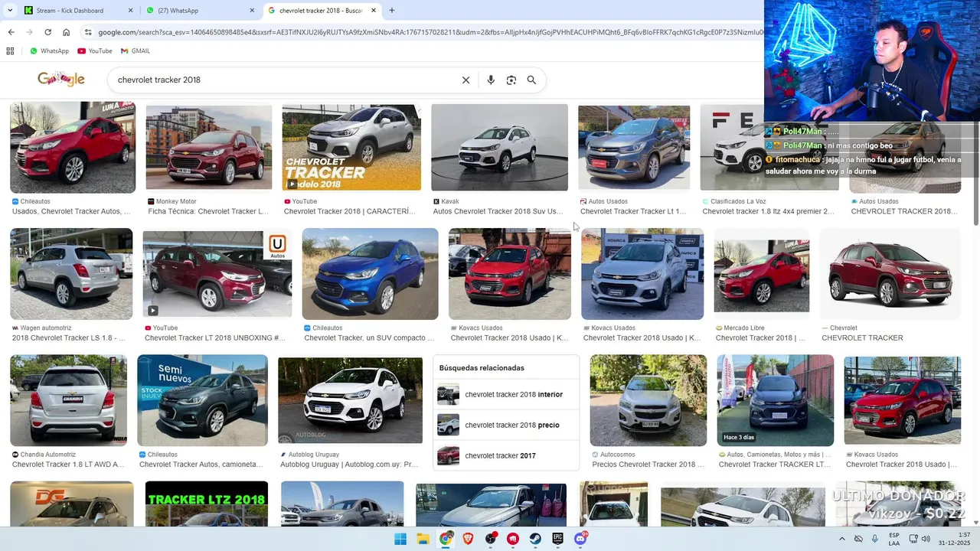The width and height of the screenshot is (980, 551).
Task: Open the YouTube bookmark
Action: pos(95,51)
